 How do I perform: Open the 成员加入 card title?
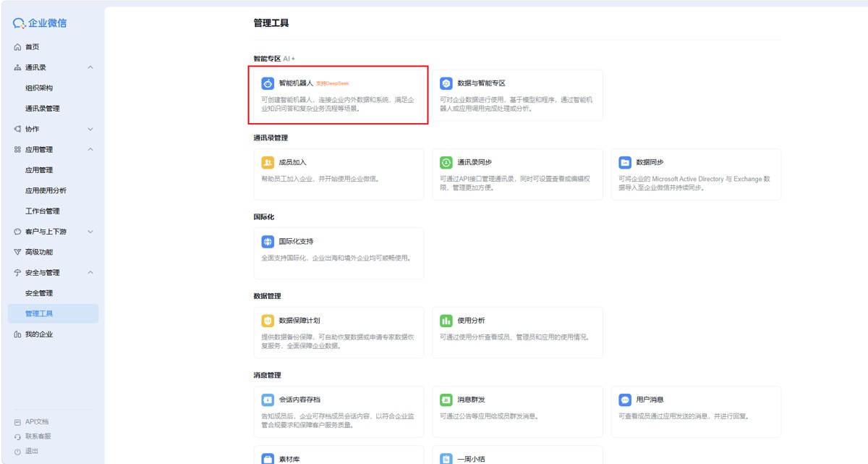click(x=293, y=163)
